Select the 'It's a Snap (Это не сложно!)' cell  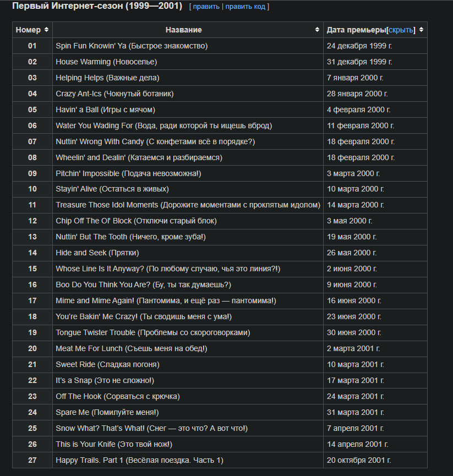pyautogui.click(x=188, y=380)
